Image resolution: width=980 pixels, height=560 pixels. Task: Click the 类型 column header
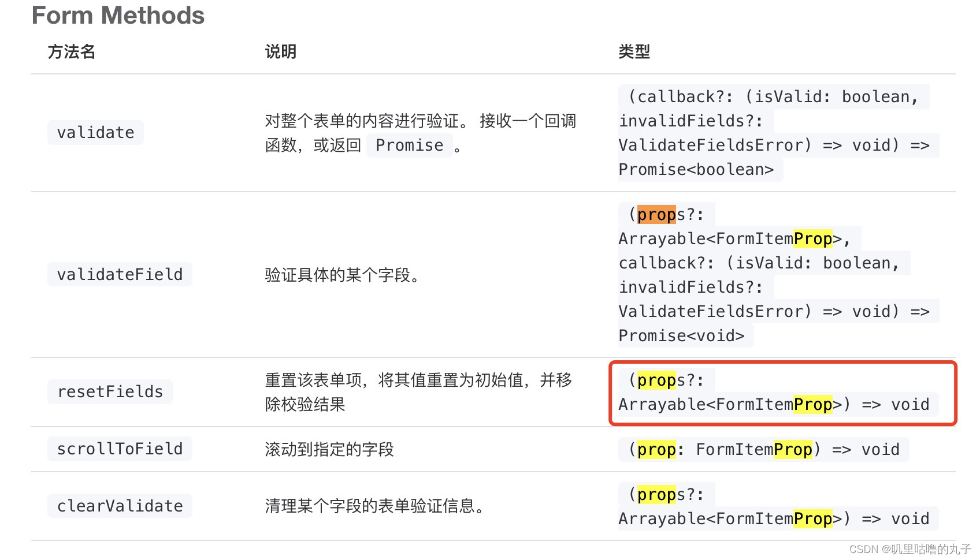[x=634, y=52]
